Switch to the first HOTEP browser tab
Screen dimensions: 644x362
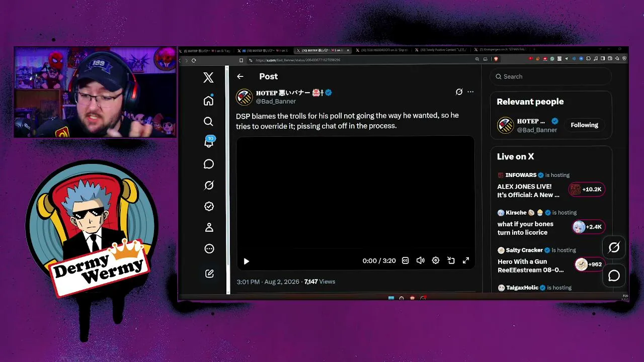[x=207, y=50]
